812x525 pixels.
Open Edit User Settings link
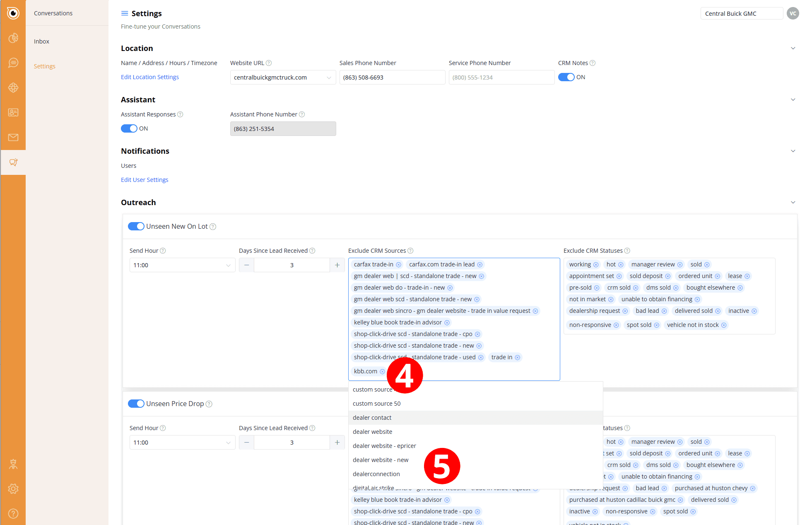point(144,180)
